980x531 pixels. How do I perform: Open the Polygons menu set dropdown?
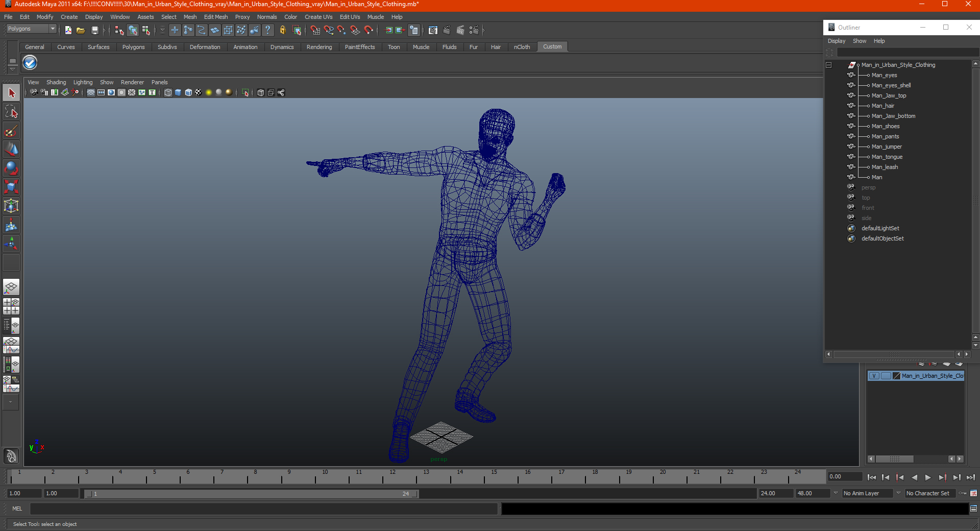31,29
